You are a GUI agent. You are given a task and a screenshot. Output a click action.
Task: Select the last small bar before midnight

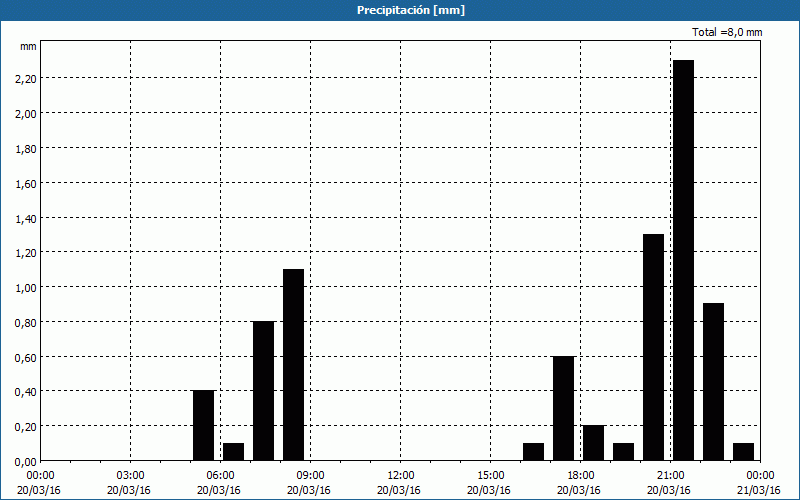click(x=743, y=452)
